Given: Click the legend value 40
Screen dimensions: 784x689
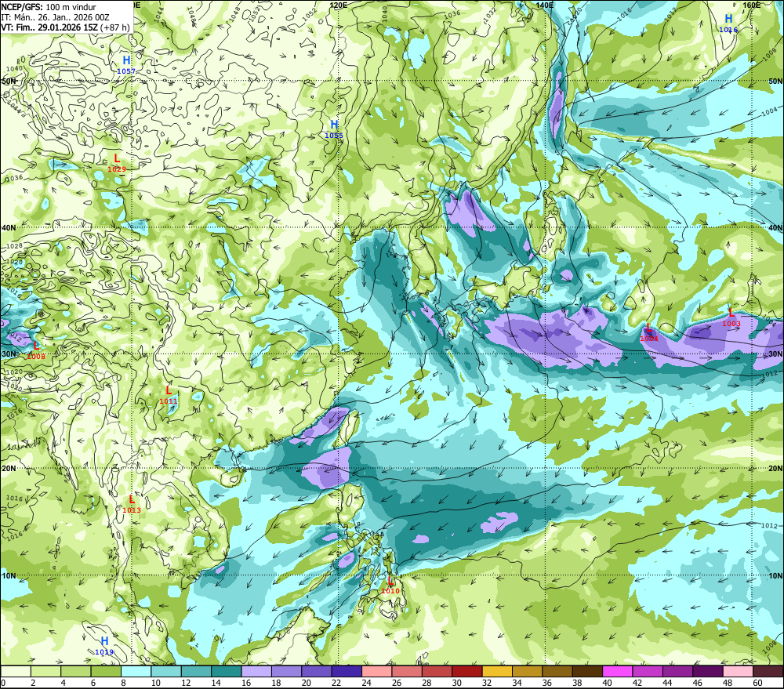Looking at the screenshot, I should point(607,683).
